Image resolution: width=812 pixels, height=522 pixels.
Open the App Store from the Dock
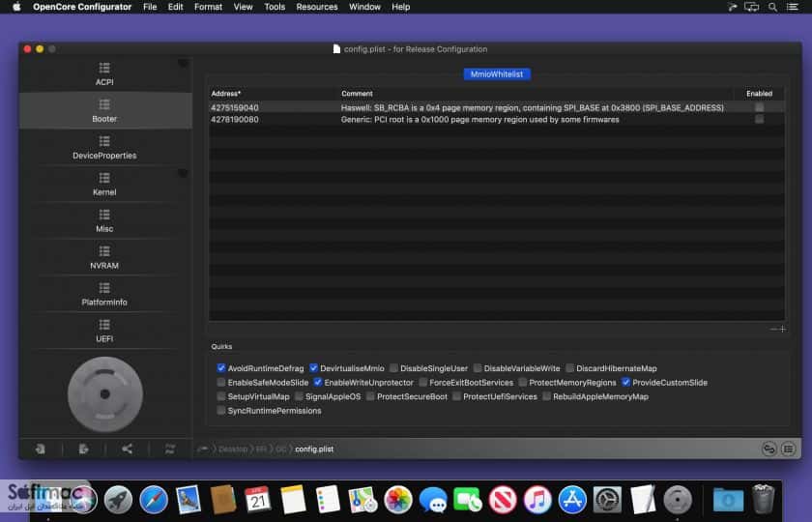tap(572, 500)
